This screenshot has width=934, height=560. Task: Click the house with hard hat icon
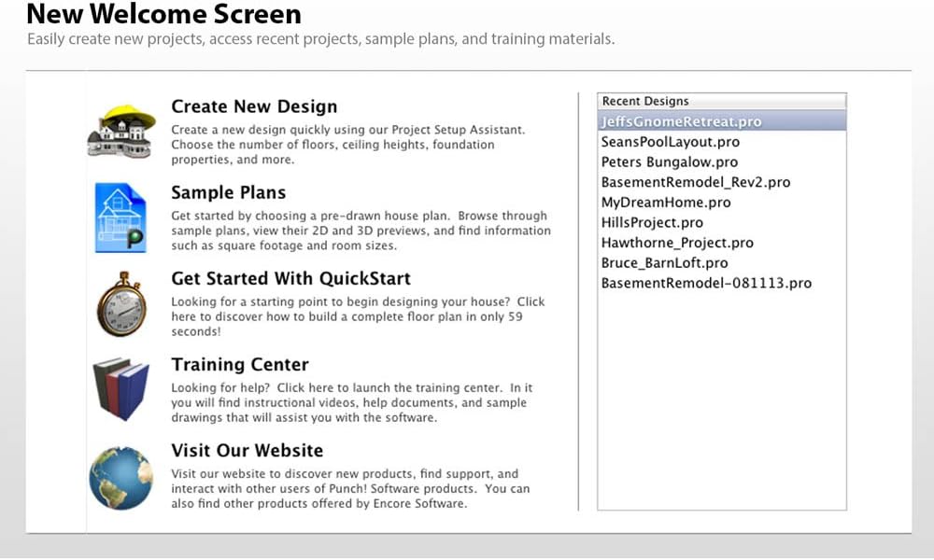[120, 131]
